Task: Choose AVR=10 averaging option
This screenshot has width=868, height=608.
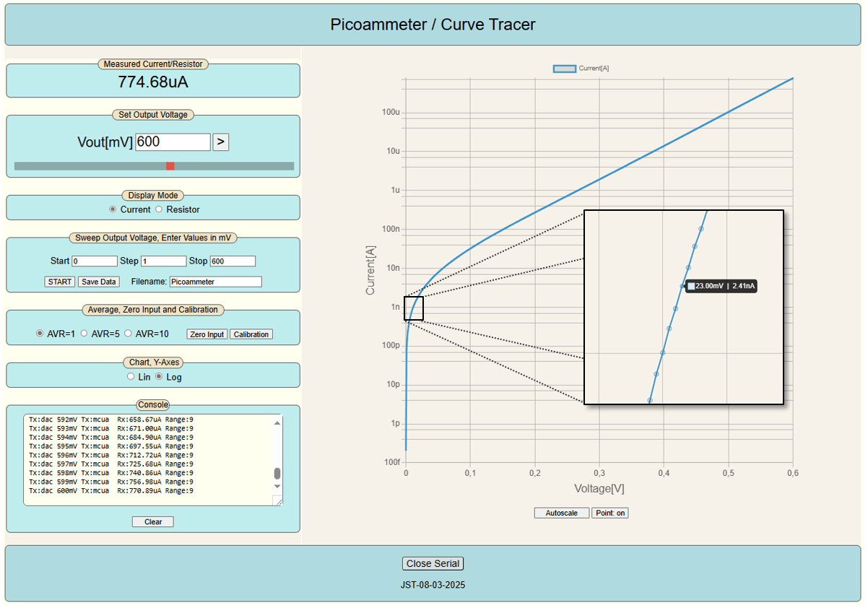Action: [129, 334]
